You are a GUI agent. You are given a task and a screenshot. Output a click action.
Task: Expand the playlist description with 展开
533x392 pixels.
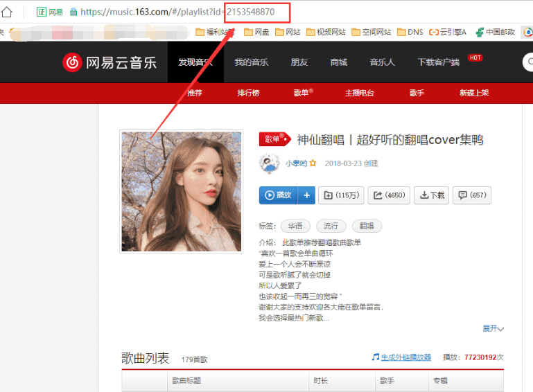point(493,328)
